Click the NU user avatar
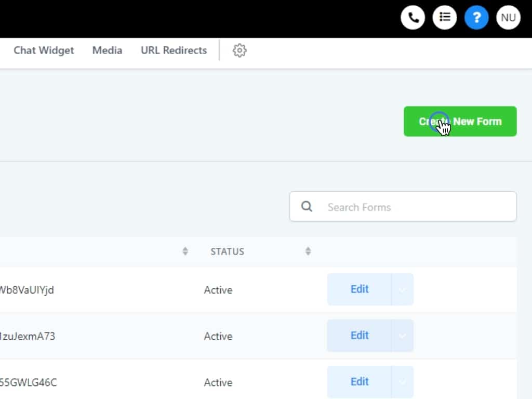This screenshot has height=399, width=532. (508, 18)
